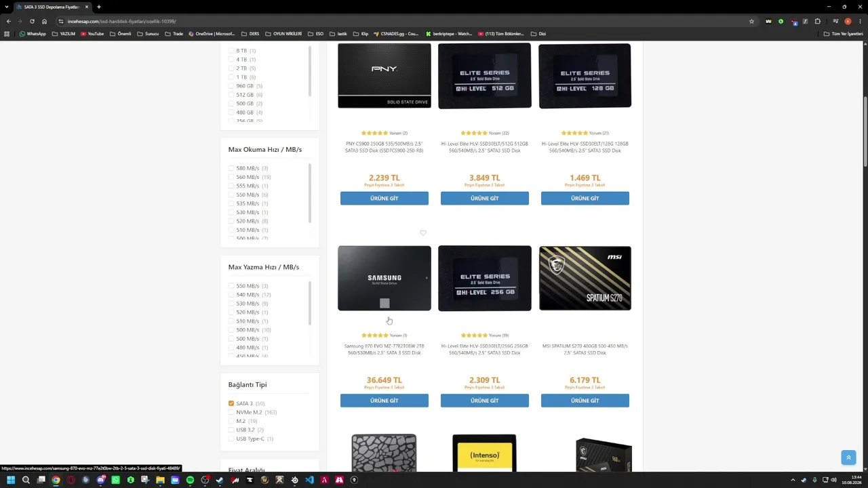
Task: Click ÜRÜNE GİT for Hi-Level Elite 128GB
Action: [585, 198]
